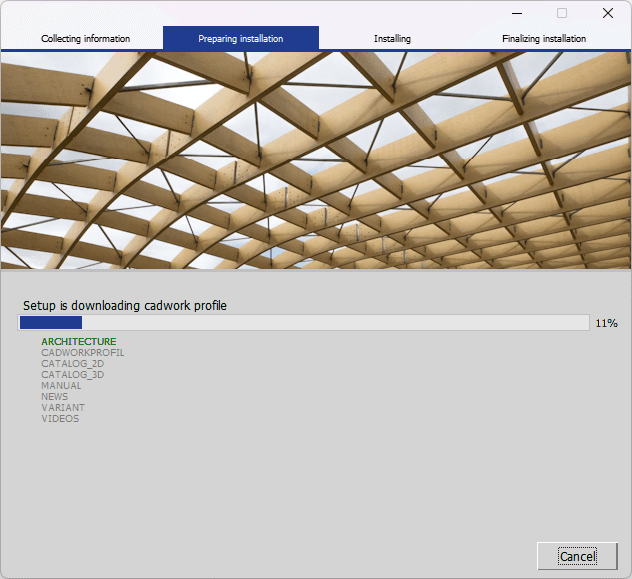Minimize the installer window
The height and width of the screenshot is (579, 632).
[x=516, y=13]
